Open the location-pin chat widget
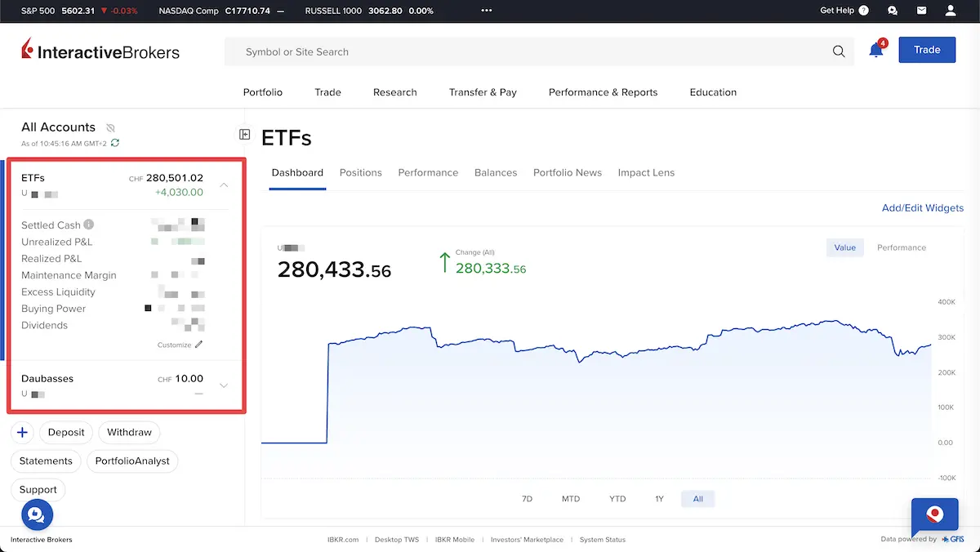980x552 pixels. tap(934, 516)
